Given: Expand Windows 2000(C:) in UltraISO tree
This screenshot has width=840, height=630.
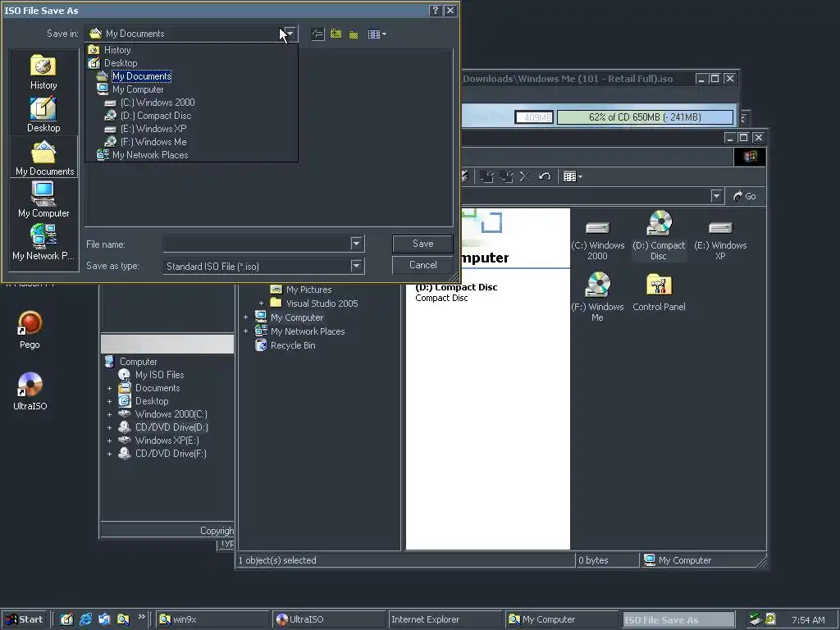Looking at the screenshot, I should [x=109, y=414].
